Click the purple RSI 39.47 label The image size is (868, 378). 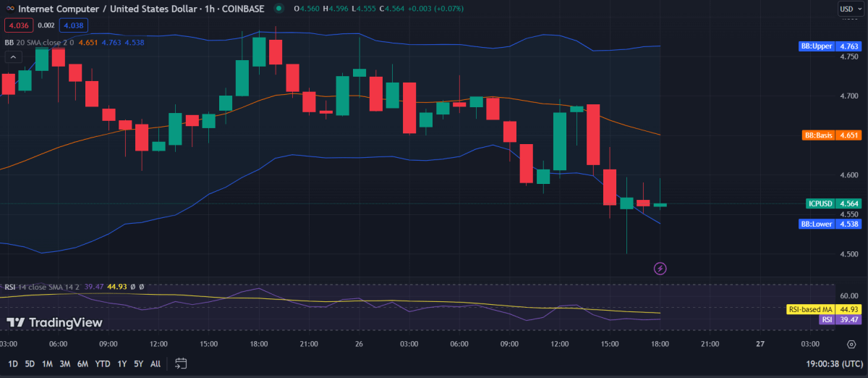841,319
